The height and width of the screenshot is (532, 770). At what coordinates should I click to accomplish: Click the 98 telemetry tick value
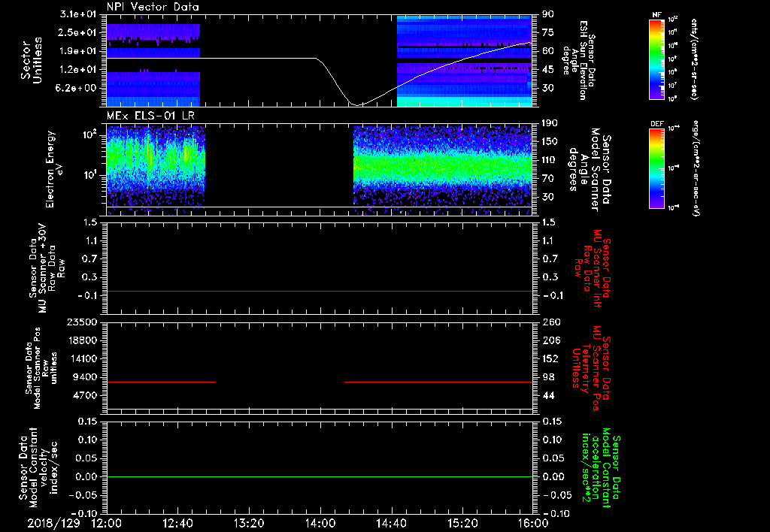tap(548, 377)
